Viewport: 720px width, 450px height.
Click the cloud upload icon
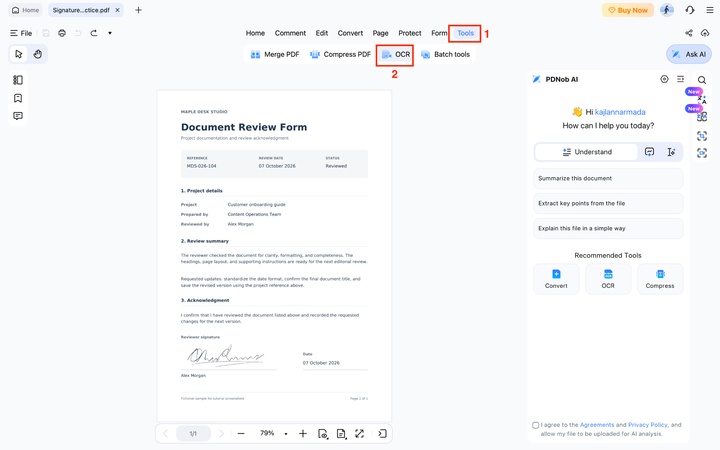coord(705,33)
